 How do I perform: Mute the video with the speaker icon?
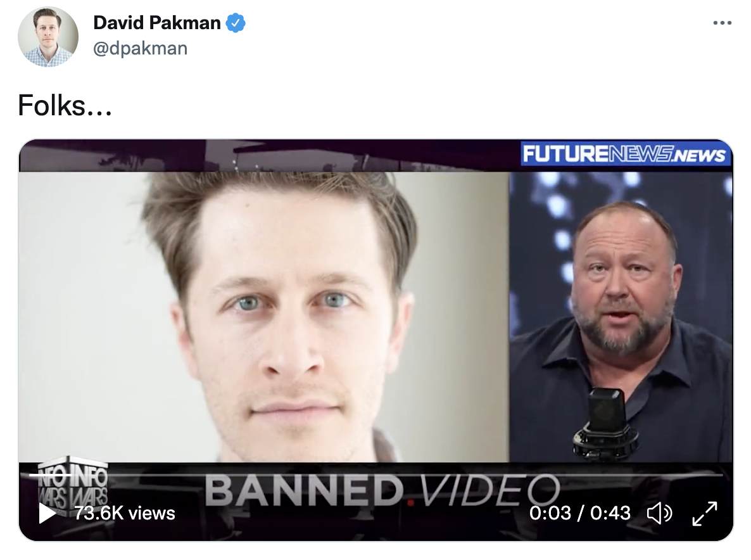(660, 514)
